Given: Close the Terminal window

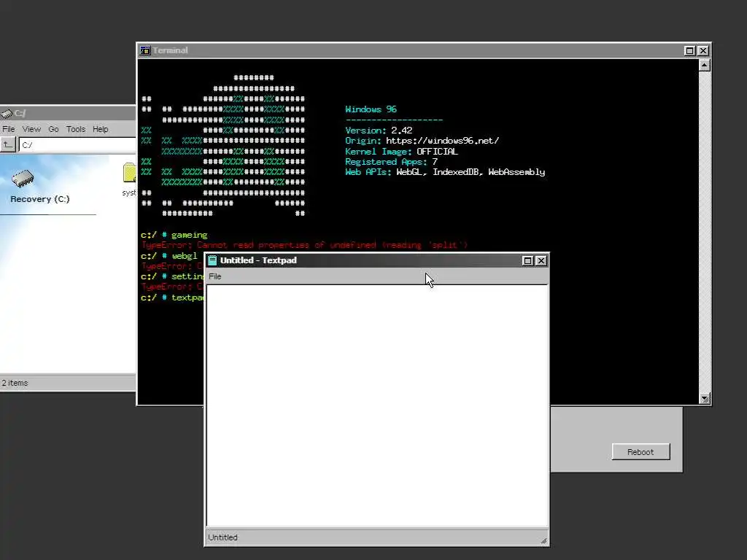Looking at the screenshot, I should click(703, 50).
